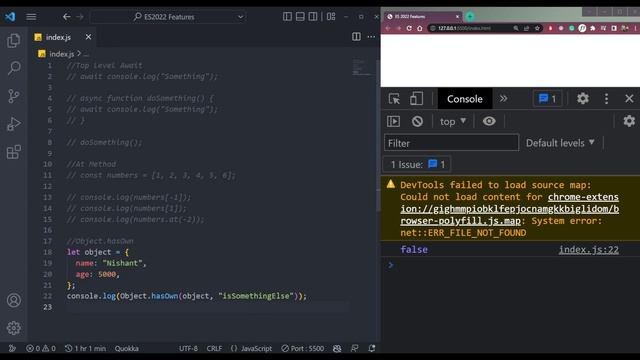Toggle the secondary side bar layout icon
The height and width of the screenshot is (360, 640).
click(313, 17)
